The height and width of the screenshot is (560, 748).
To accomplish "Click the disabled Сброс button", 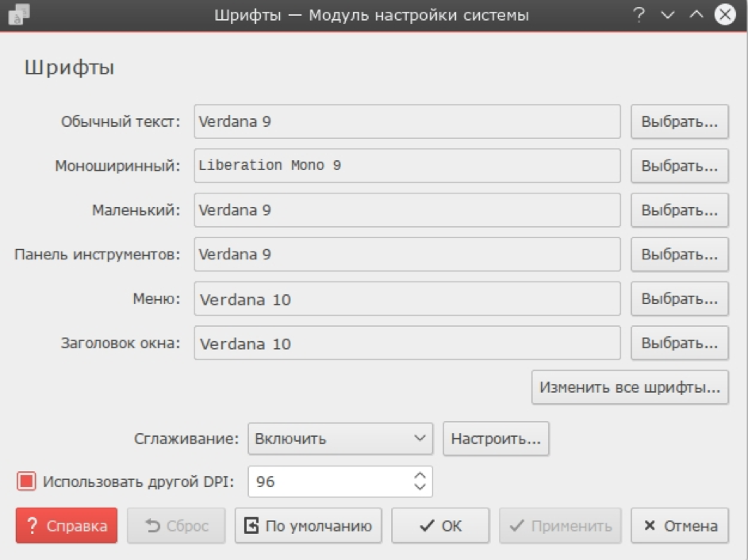I will click(x=176, y=526).
